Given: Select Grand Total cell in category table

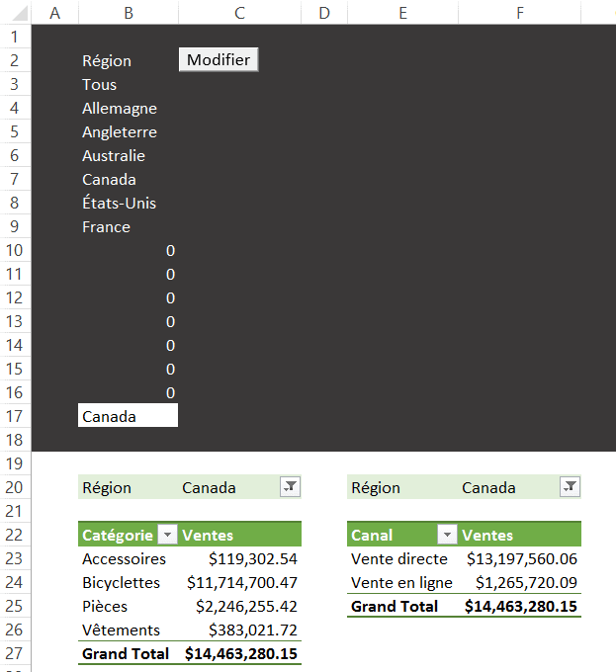Looking at the screenshot, I should (126, 653).
